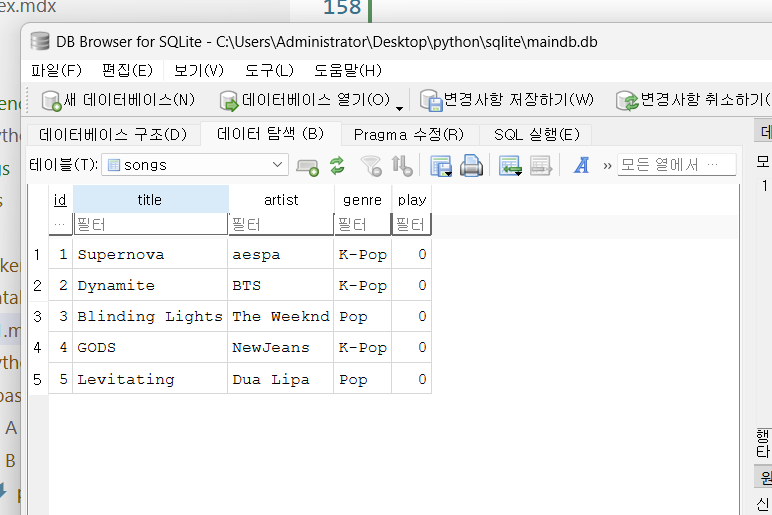Click the artist column filter field
772x515 pixels.
click(280, 225)
